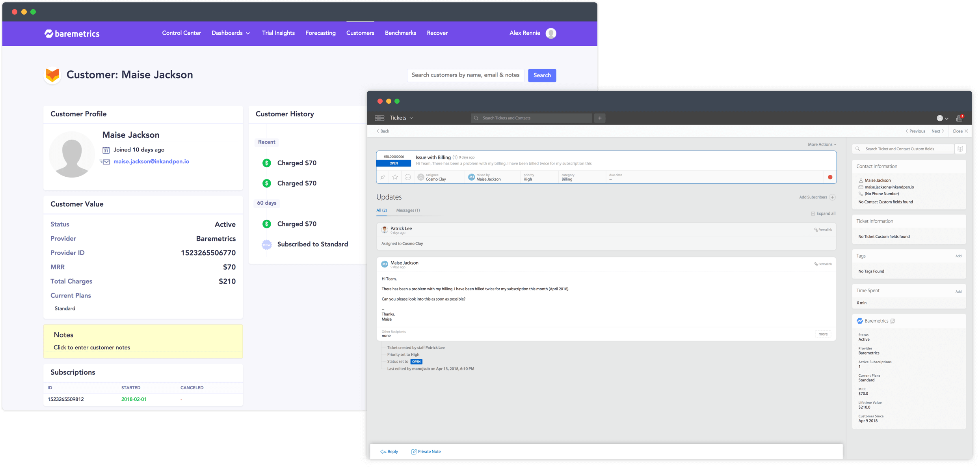This screenshot has width=980, height=467.
Task: Click the more button under Other Recipients
Action: coord(823,334)
